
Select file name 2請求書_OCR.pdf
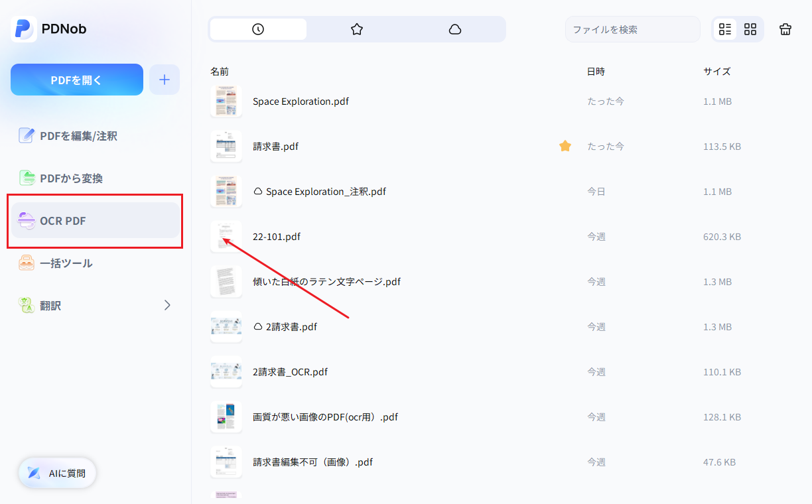click(x=290, y=372)
